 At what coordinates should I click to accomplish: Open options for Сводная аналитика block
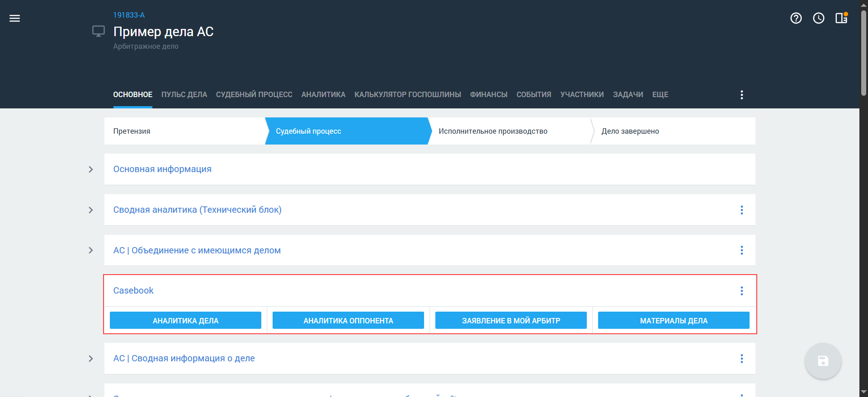tap(741, 210)
